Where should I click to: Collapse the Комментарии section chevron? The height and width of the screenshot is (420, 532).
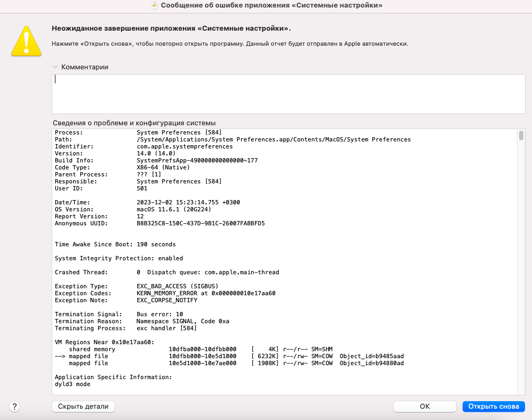pyautogui.click(x=55, y=67)
